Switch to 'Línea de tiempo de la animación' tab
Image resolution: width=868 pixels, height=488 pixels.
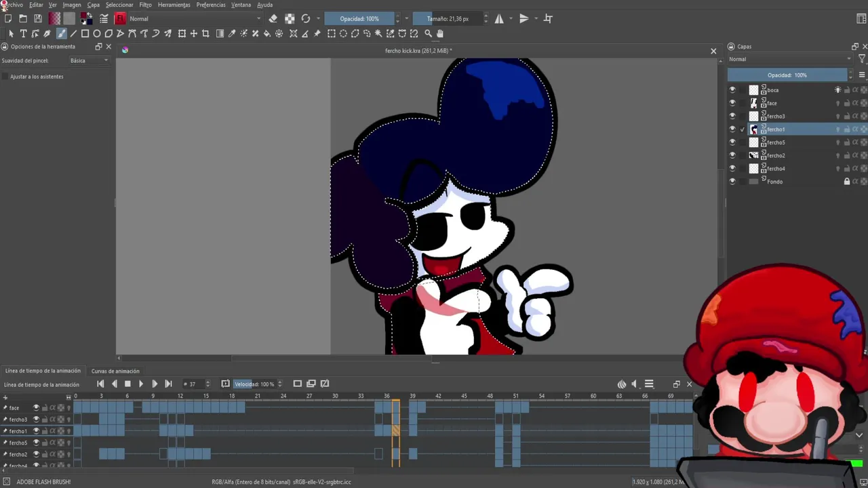(x=43, y=371)
